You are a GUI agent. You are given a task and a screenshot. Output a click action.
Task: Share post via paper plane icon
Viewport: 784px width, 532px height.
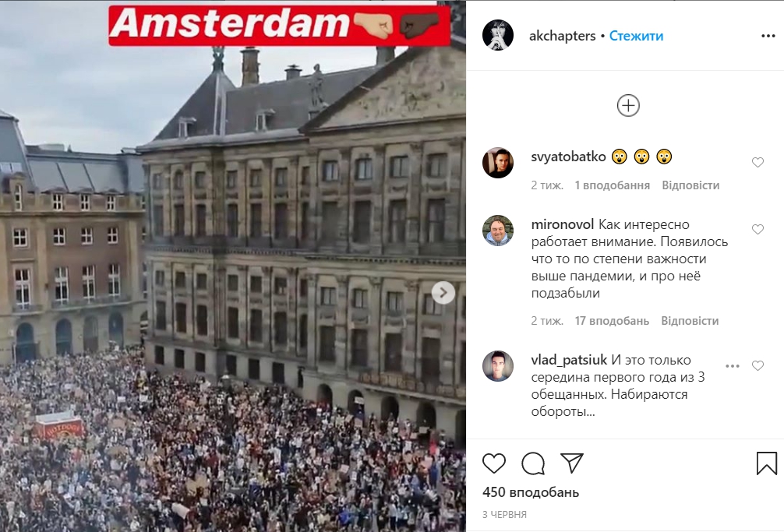(572, 463)
